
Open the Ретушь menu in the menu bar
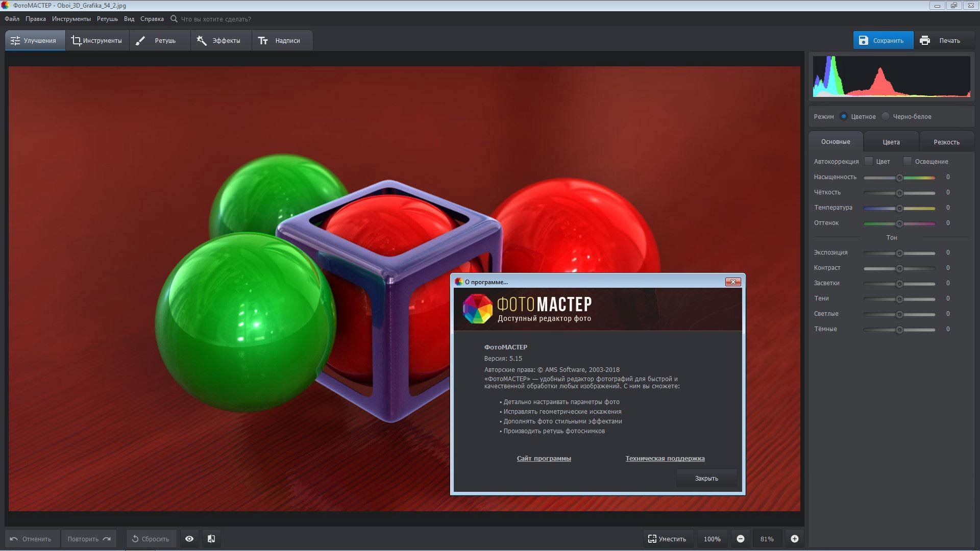click(x=107, y=19)
